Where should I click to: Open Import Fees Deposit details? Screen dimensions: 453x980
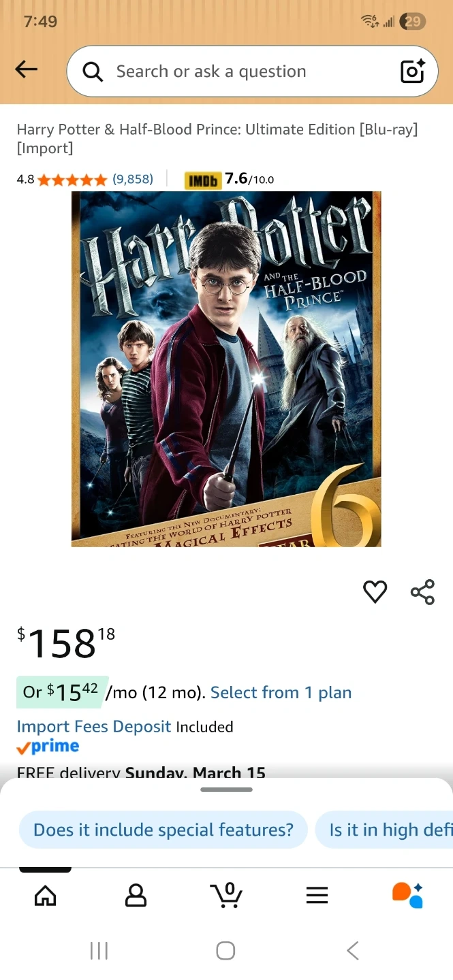tap(94, 726)
